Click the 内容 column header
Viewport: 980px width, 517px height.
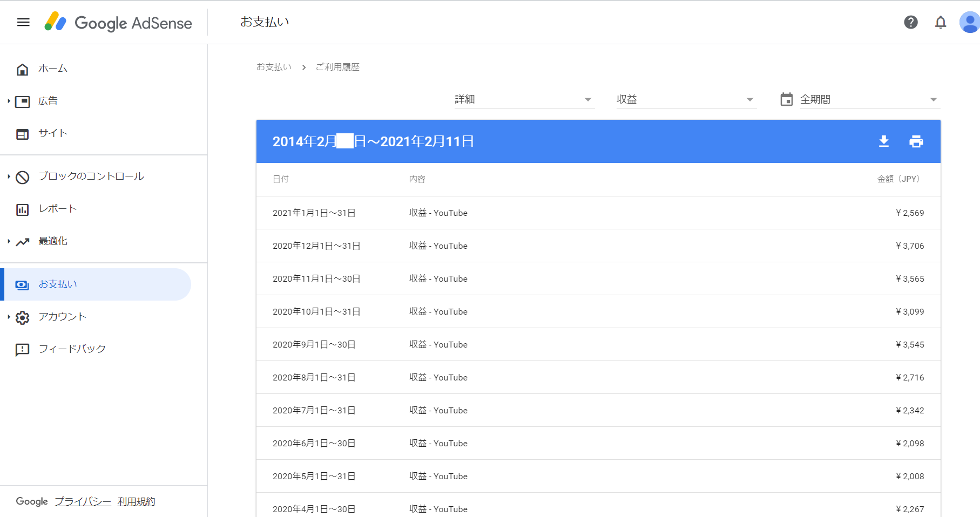417,179
